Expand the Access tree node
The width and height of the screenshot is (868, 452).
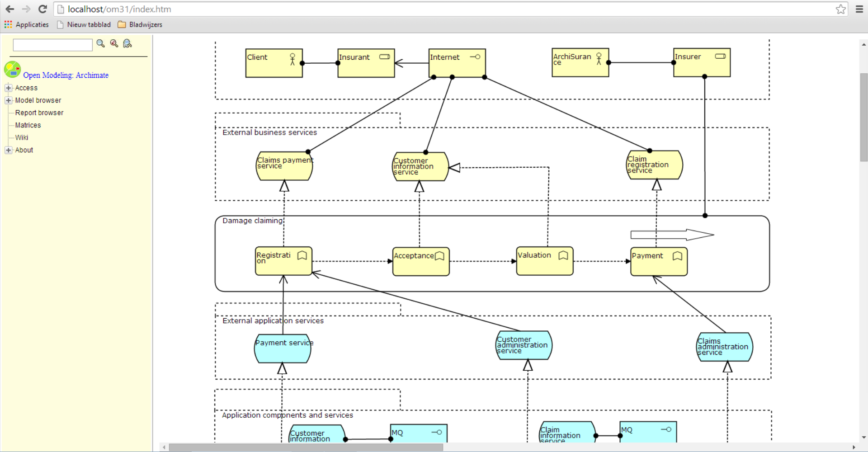pos(8,88)
